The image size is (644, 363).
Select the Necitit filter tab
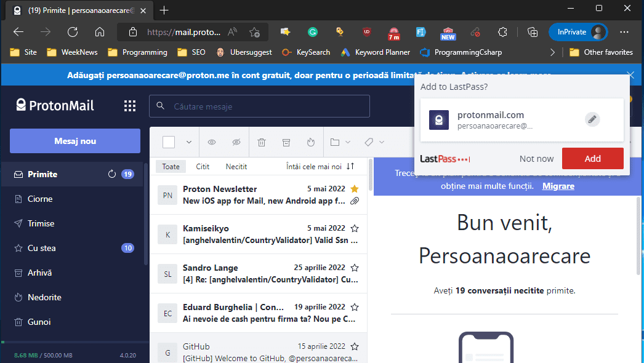tap(236, 166)
